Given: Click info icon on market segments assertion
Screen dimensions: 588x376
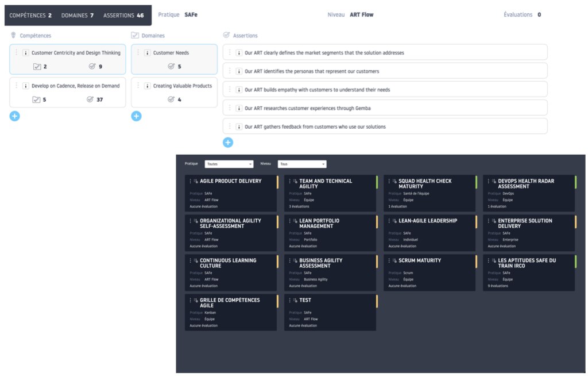Looking at the screenshot, I should click(238, 53).
